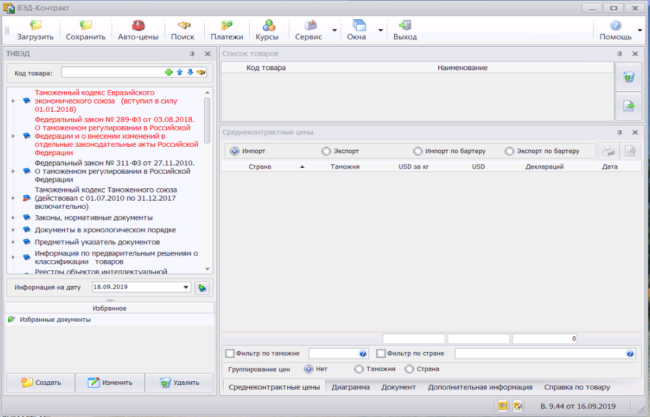The width and height of the screenshot is (650, 417).
Task: Click the Создать button
Action: point(36,383)
